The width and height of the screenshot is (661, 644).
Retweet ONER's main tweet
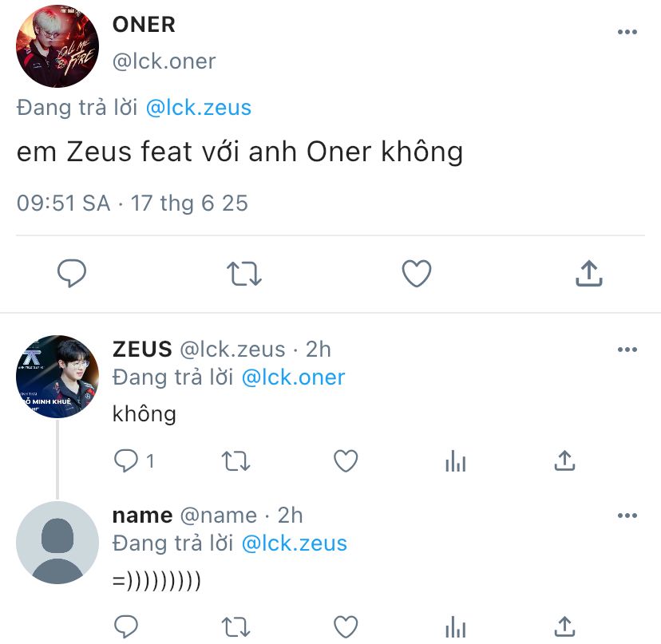[x=243, y=274]
